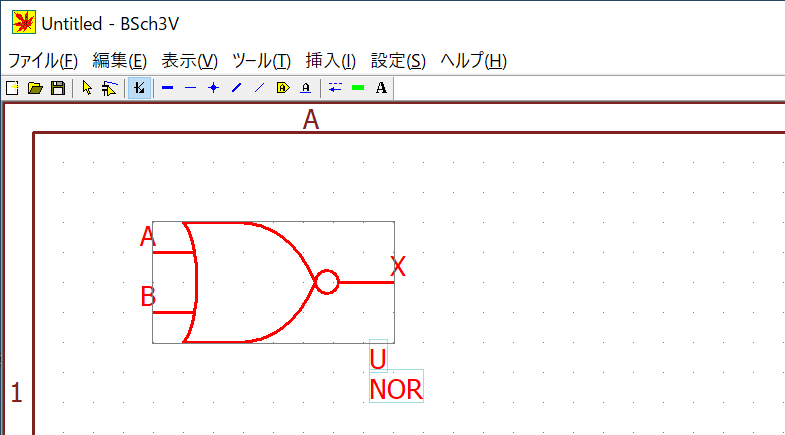Screen dimensions: 785x435
Task: Select the thin diagonal Wire entry tool
Action: [x=259, y=88]
